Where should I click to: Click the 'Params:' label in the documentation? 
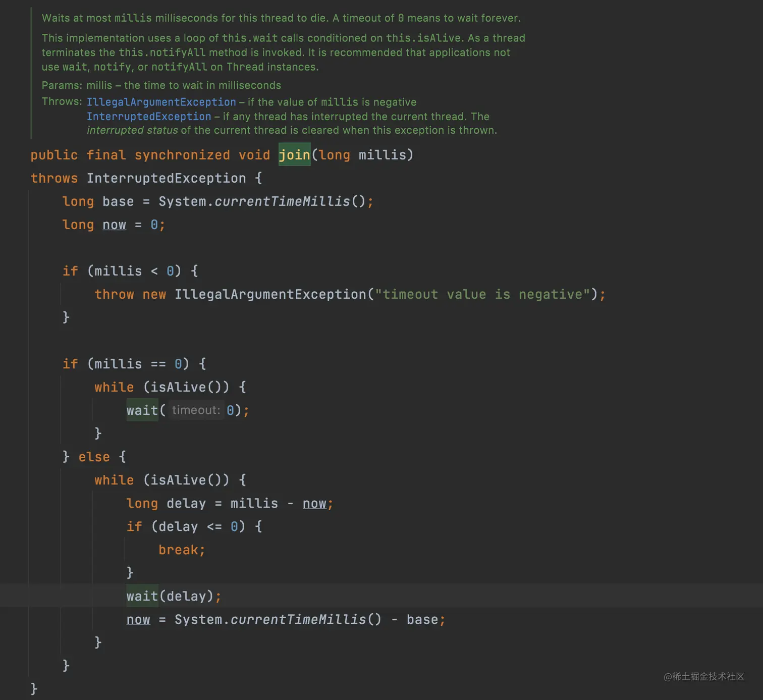62,85
